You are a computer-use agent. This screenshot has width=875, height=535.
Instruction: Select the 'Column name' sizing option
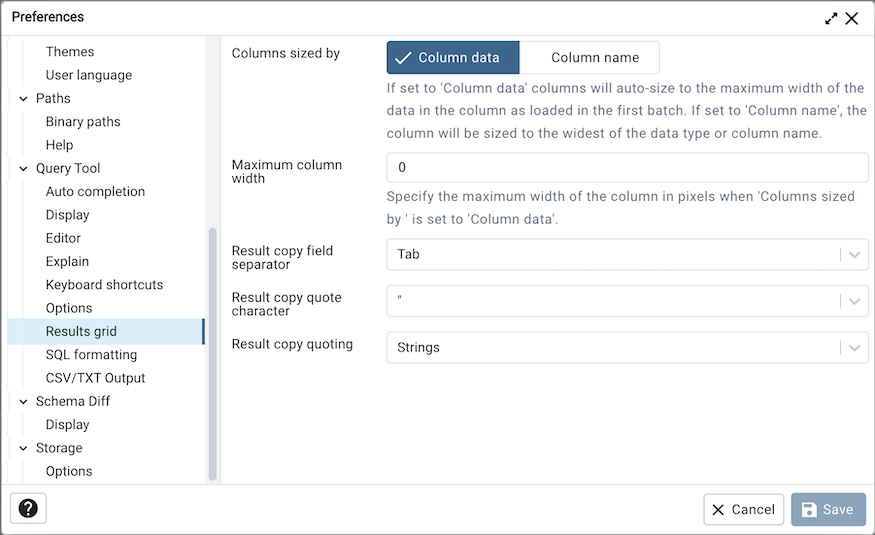tap(589, 58)
